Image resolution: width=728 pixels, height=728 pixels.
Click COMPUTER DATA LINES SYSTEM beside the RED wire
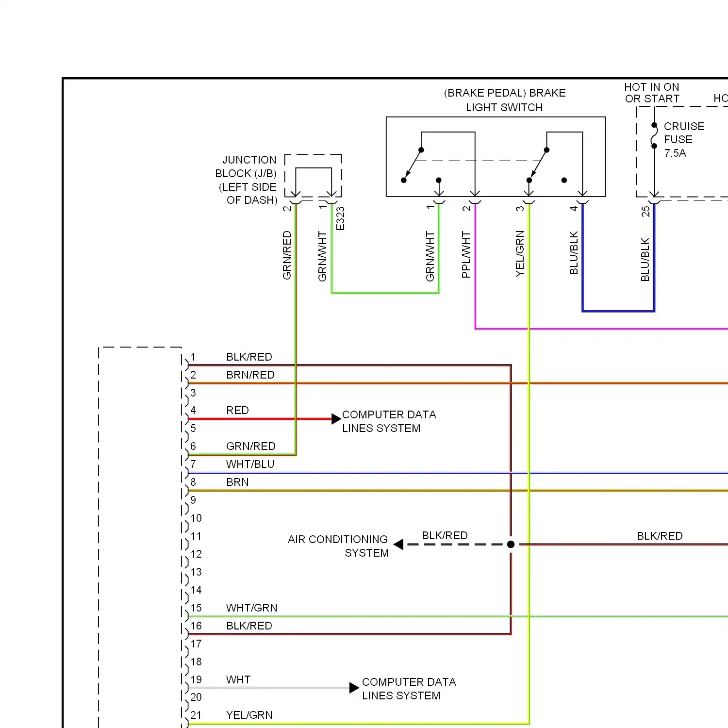point(389,421)
